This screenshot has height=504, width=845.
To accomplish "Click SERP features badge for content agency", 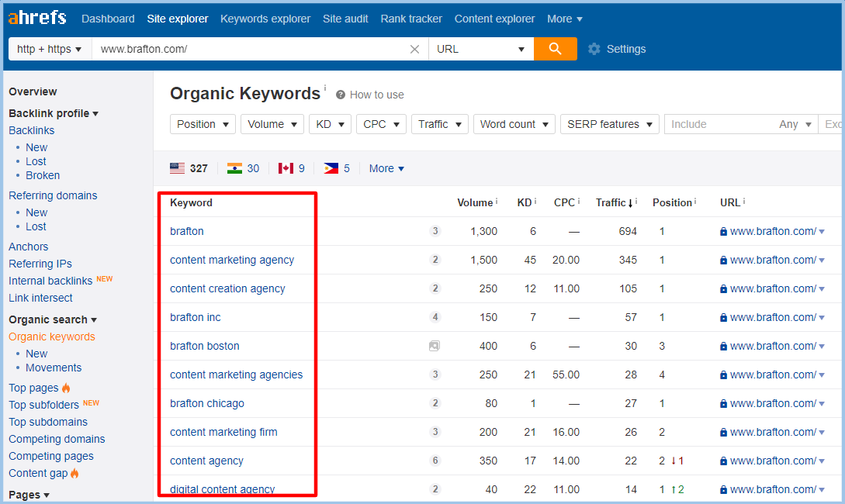I will point(435,461).
